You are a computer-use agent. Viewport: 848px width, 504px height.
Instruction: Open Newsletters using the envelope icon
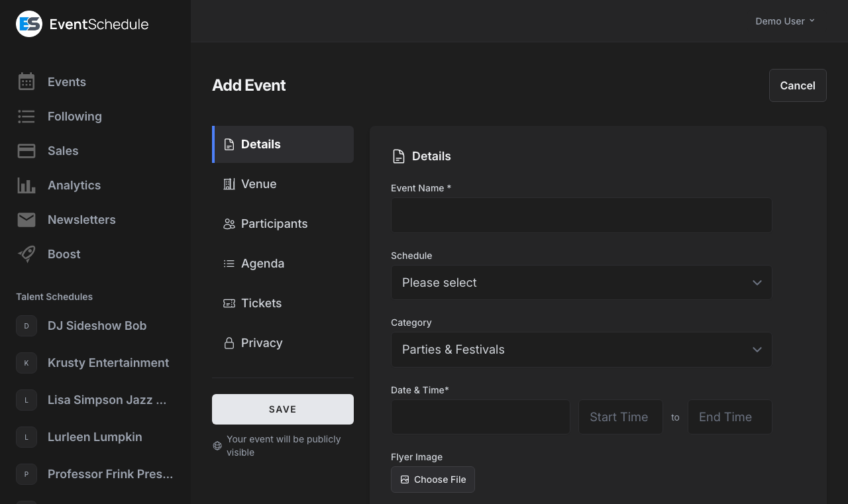pos(26,219)
